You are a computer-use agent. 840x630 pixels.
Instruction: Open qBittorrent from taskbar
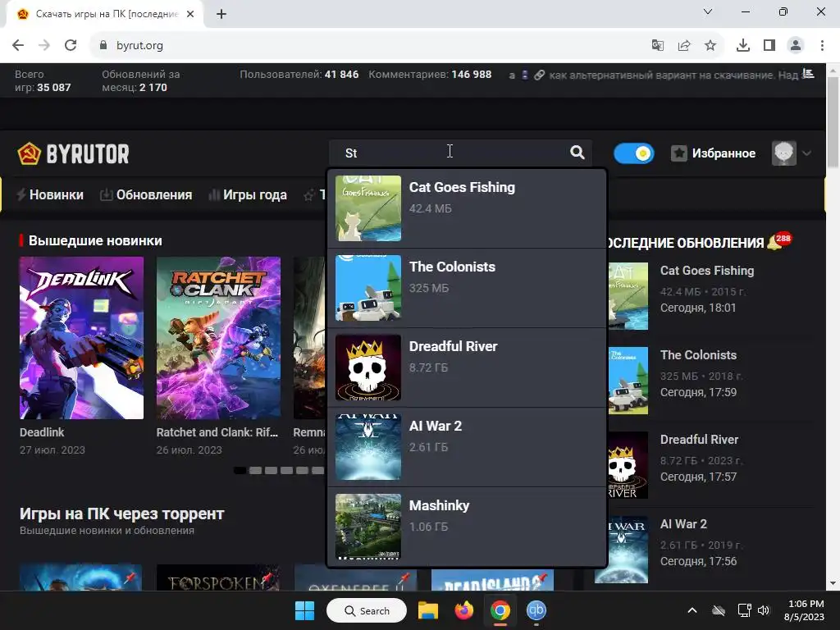[x=536, y=610]
